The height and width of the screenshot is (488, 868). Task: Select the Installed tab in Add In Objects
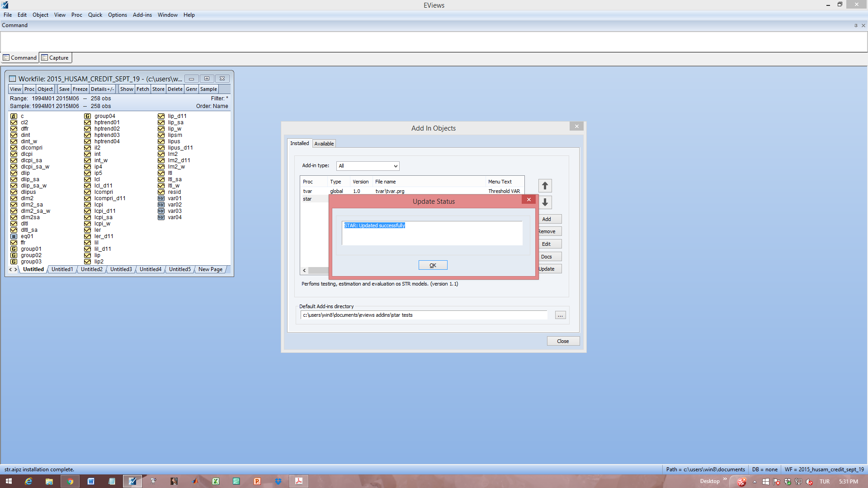click(299, 143)
